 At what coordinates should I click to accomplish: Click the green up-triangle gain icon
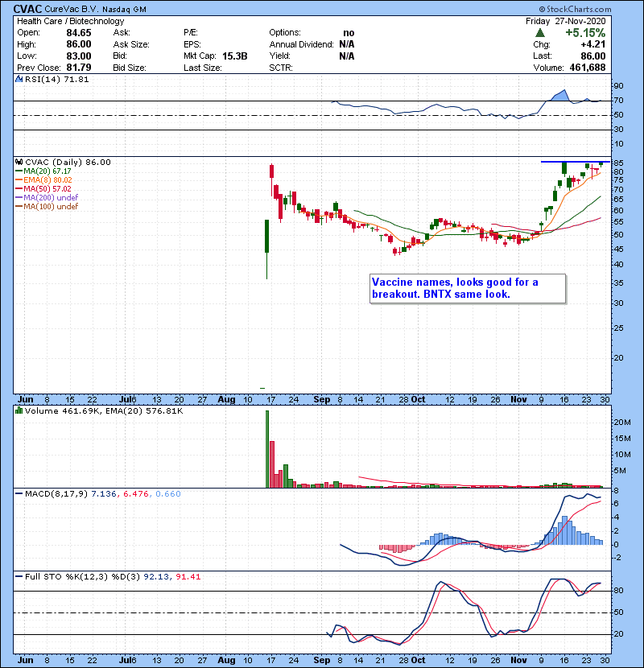540,33
